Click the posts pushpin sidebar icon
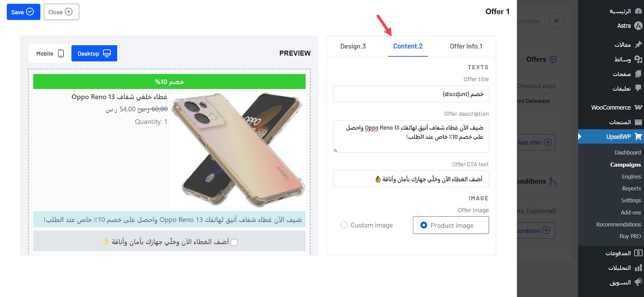Viewport: 644px width, 297px height. tap(638, 45)
